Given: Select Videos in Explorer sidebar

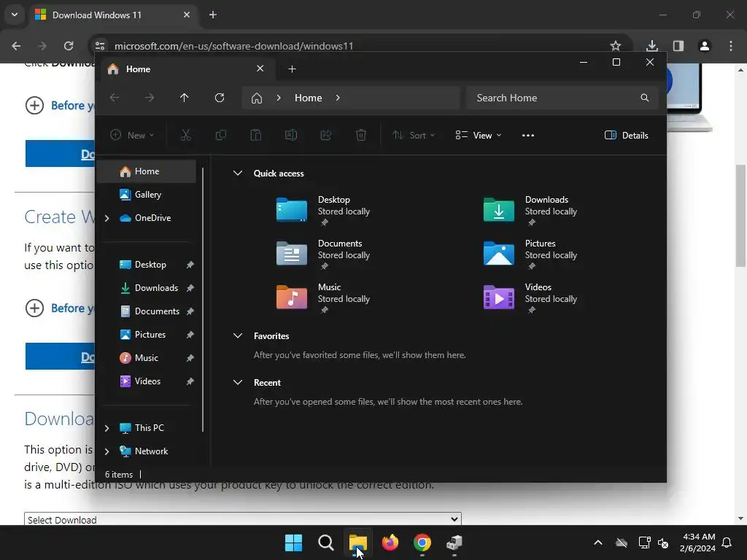Looking at the screenshot, I should [x=147, y=381].
